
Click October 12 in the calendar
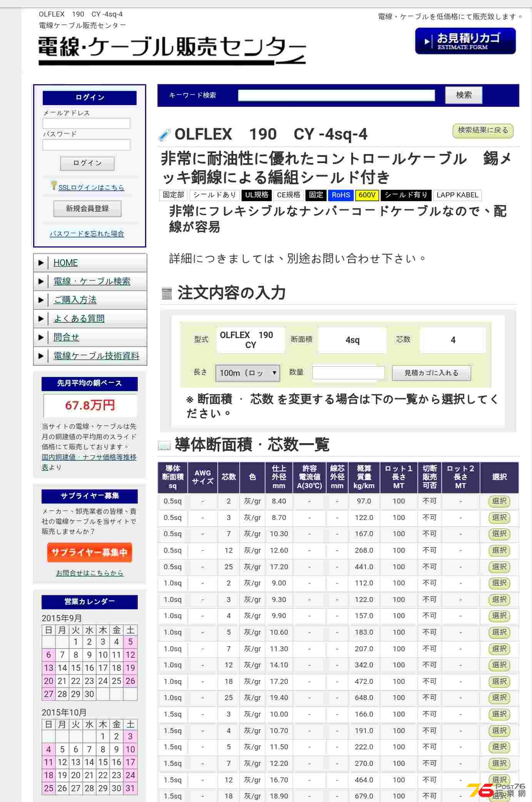(62, 762)
